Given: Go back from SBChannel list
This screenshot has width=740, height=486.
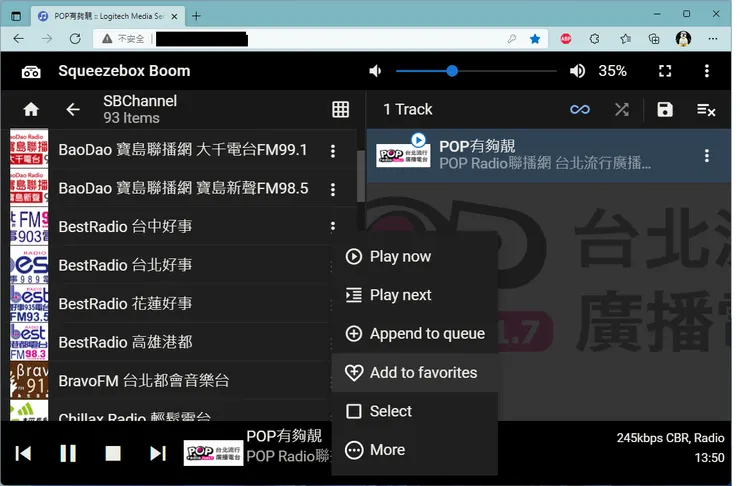Looking at the screenshot, I should point(73,109).
